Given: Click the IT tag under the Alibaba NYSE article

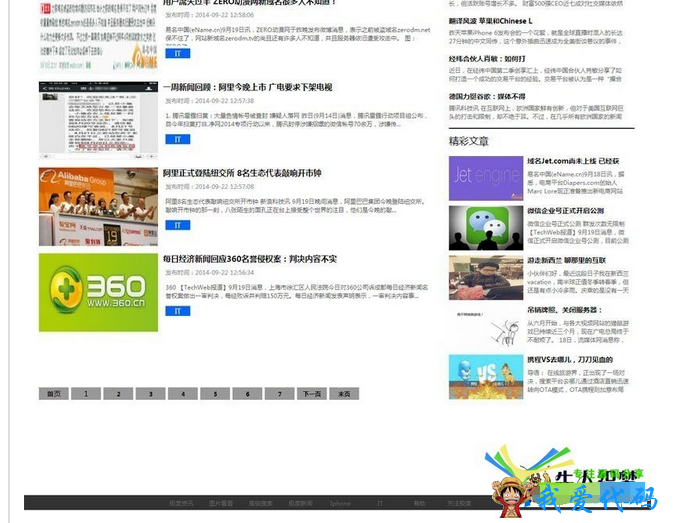Looking at the screenshot, I should click(x=177, y=225).
